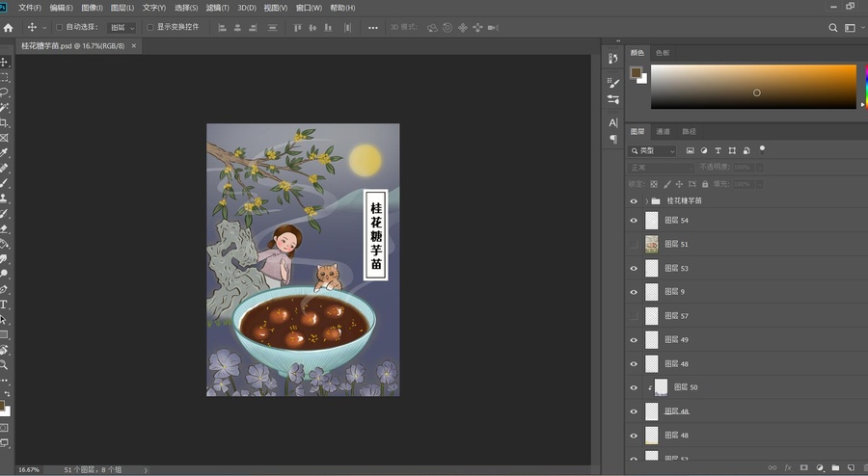Click foreground color swatch in Color panel

636,72
